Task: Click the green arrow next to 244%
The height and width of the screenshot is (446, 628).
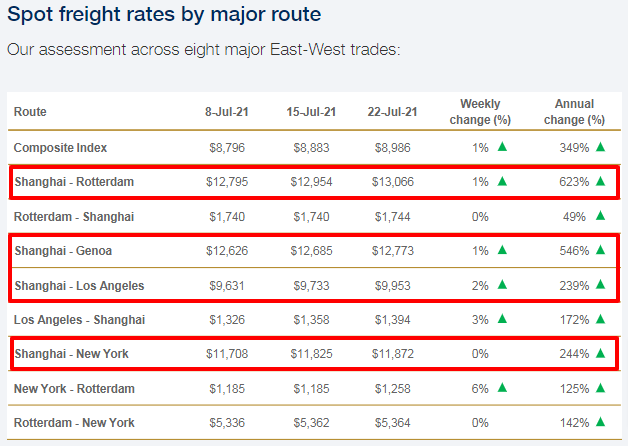Action: click(x=600, y=353)
